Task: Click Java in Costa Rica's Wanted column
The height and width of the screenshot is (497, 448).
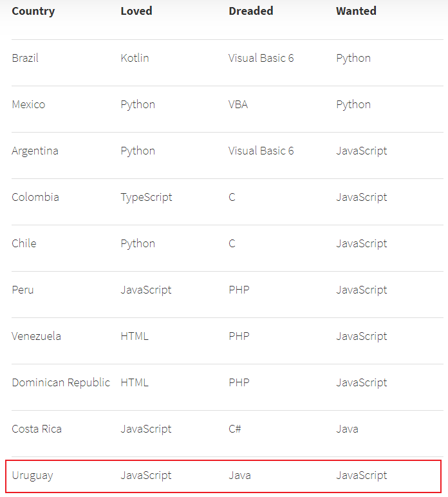Action: coord(347,429)
